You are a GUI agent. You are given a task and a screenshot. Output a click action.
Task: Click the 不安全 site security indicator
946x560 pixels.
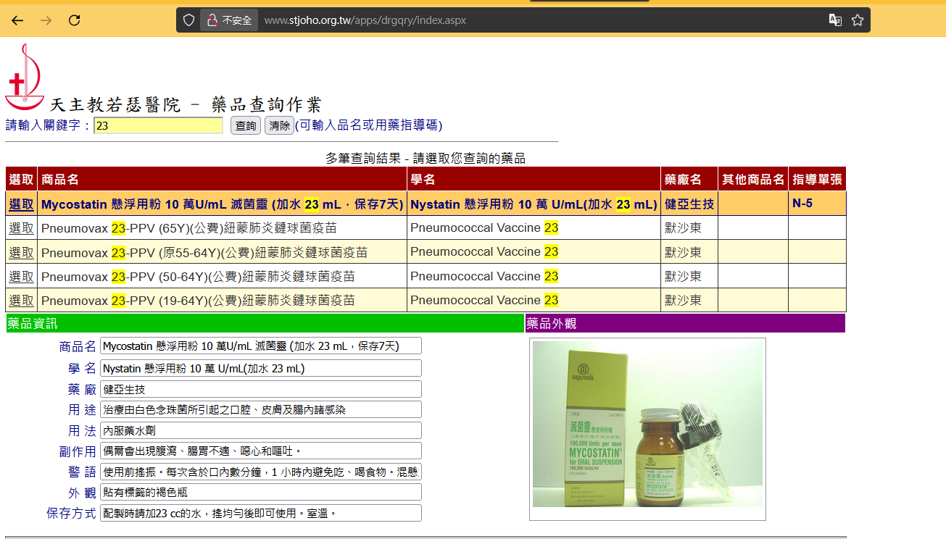pyautogui.click(x=229, y=20)
